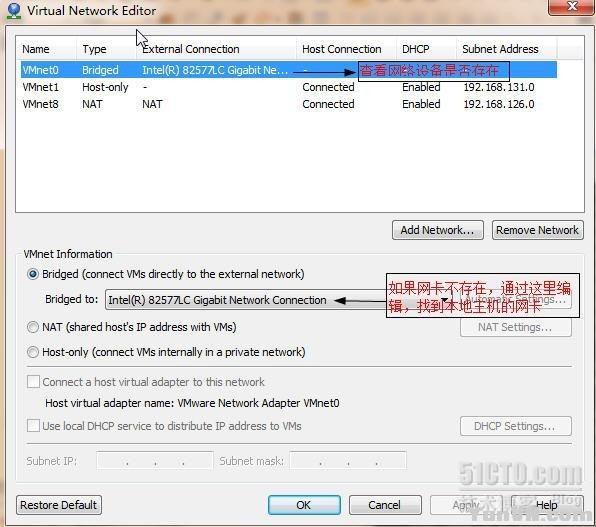596x527 pixels.
Task: Sort by the DHCP column header
Action: (426, 49)
